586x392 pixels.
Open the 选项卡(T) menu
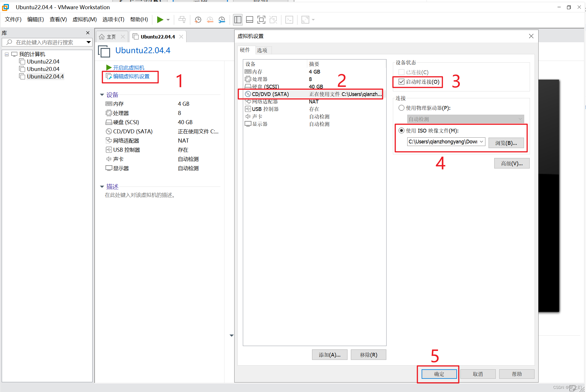[113, 19]
